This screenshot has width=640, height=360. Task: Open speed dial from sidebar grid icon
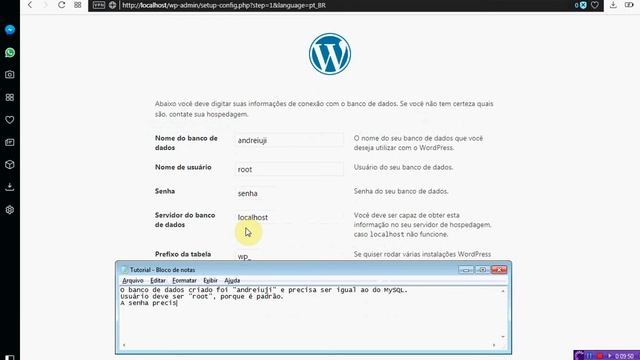(x=10, y=97)
